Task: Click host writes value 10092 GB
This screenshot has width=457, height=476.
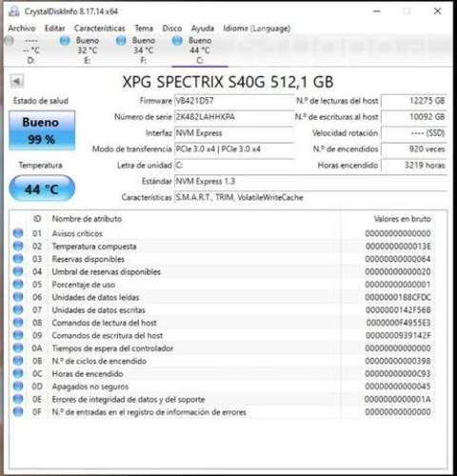Action: [x=414, y=117]
